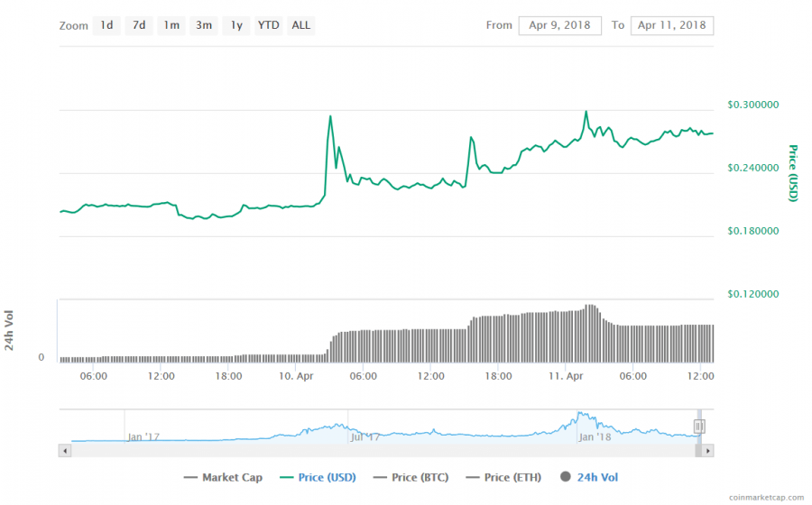This screenshot has height=505, width=812.
Task: Edit the To date field
Action: [x=671, y=25]
